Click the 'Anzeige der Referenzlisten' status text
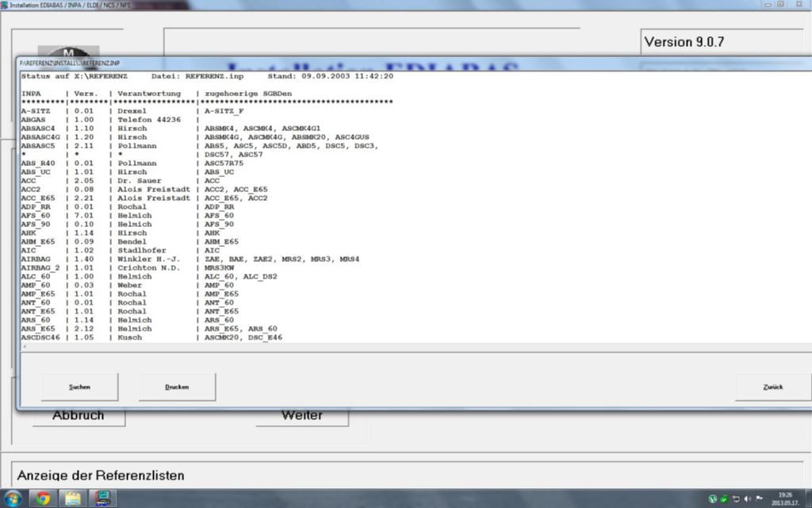Image resolution: width=812 pixels, height=508 pixels. tap(101, 475)
